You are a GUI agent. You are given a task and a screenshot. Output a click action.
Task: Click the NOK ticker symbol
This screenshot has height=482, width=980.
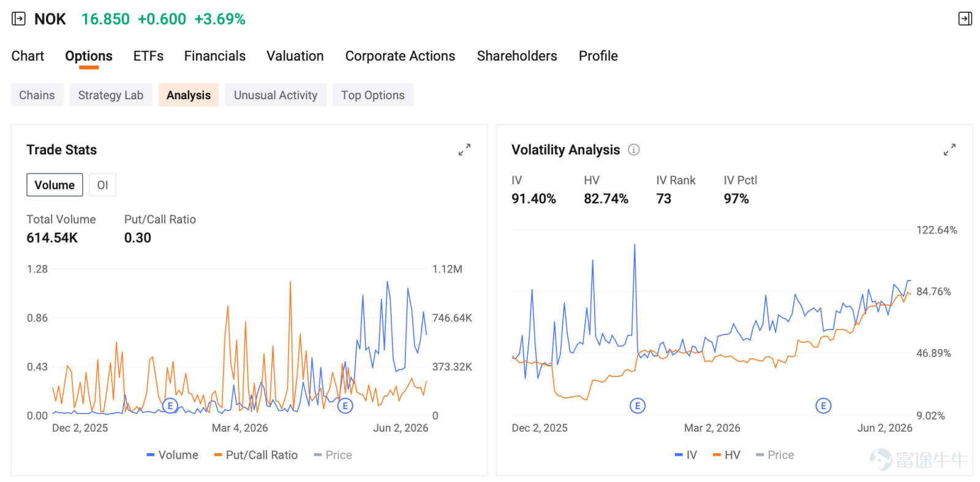tap(50, 19)
